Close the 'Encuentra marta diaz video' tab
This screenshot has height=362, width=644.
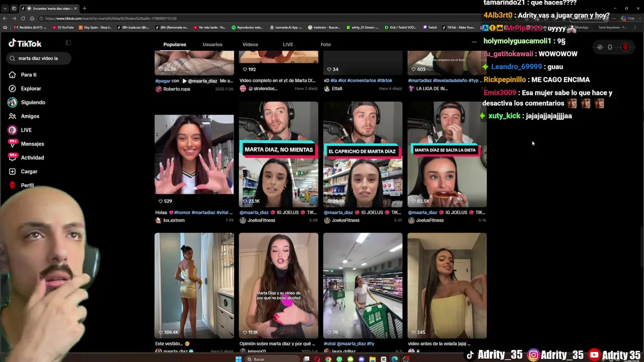point(75,8)
